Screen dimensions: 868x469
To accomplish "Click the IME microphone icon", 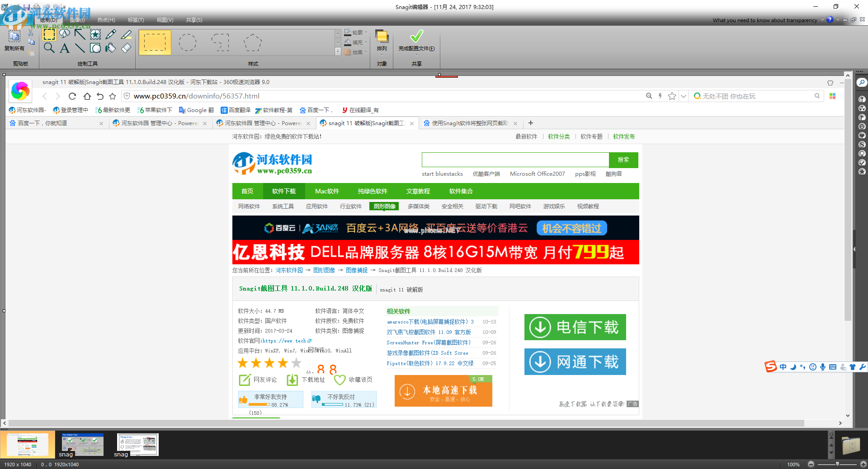I will (x=823, y=367).
